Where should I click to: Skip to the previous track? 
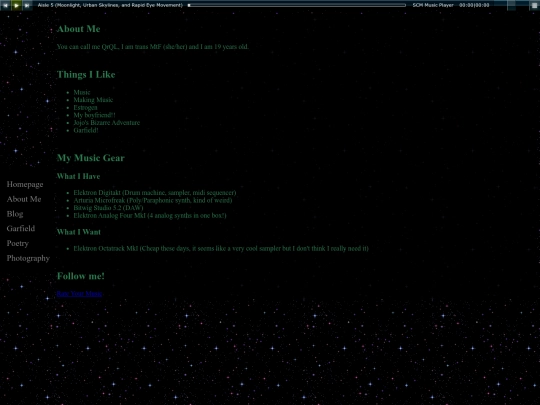coord(5,5)
